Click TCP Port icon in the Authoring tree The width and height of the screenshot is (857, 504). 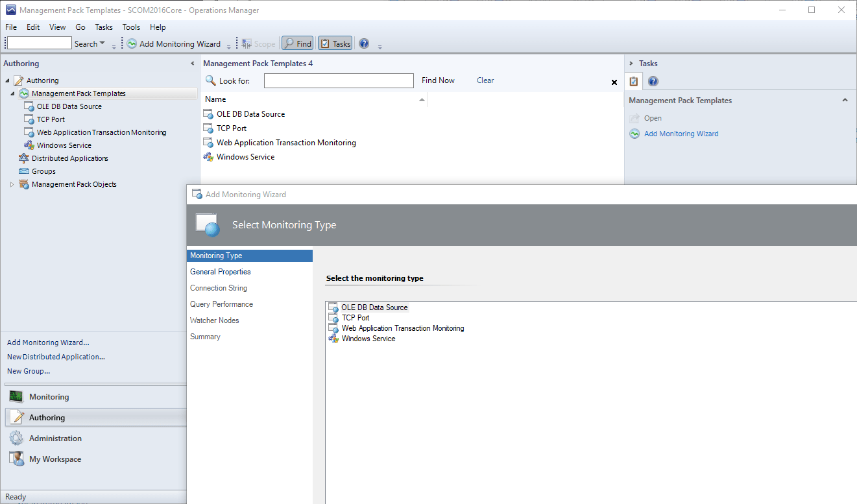pyautogui.click(x=29, y=119)
